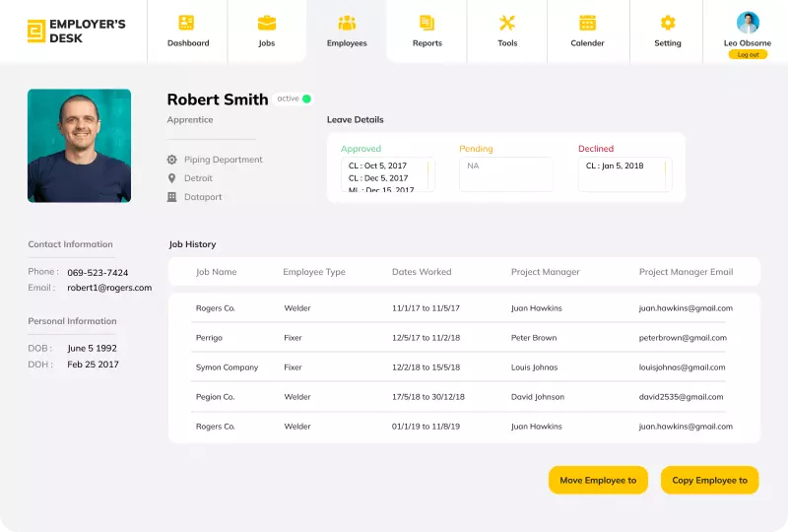Open the Calender icon
788x532 pixels.
(587, 23)
